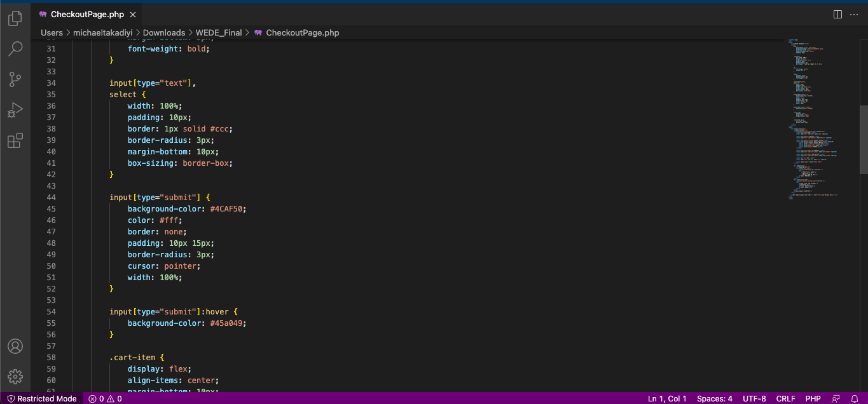
Task: Open encoding selector by clicking UTF-8
Action: click(754, 398)
